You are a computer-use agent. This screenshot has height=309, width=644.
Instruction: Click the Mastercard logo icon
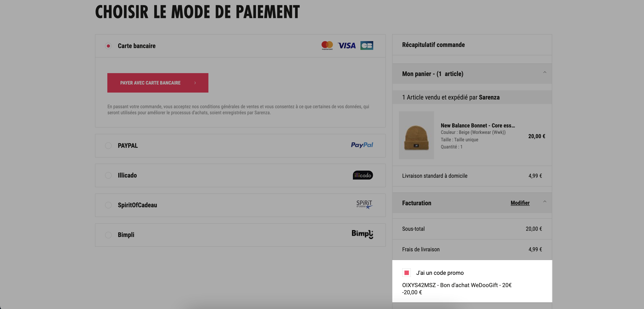point(327,45)
